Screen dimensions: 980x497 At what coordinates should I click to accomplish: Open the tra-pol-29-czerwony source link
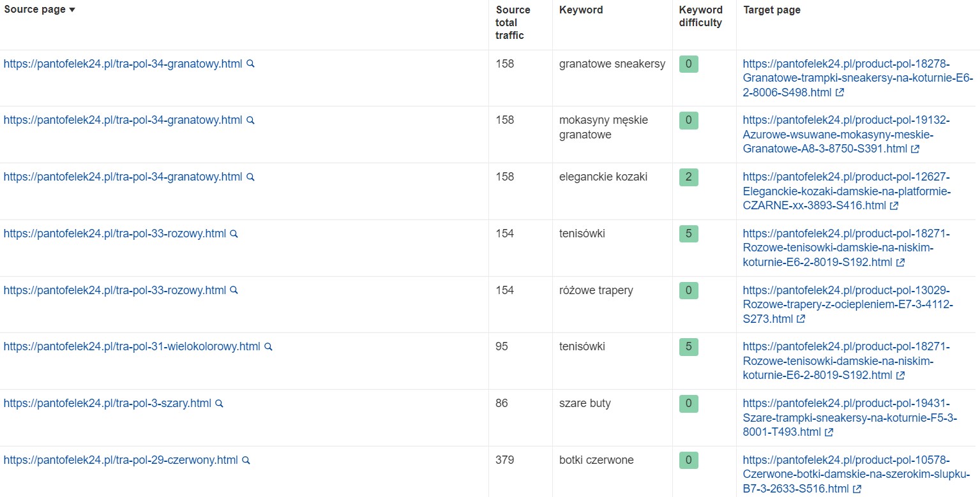coord(121,460)
